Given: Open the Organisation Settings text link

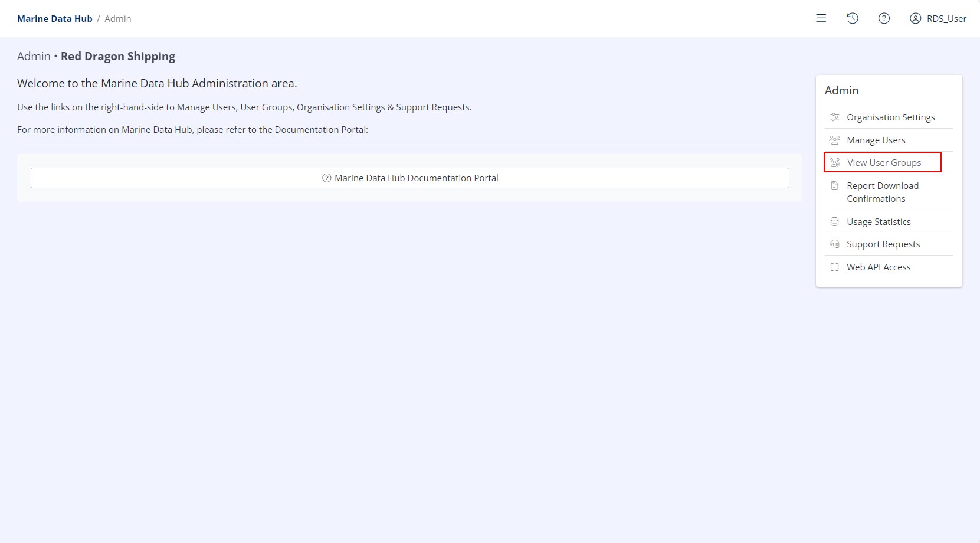Looking at the screenshot, I should point(890,117).
